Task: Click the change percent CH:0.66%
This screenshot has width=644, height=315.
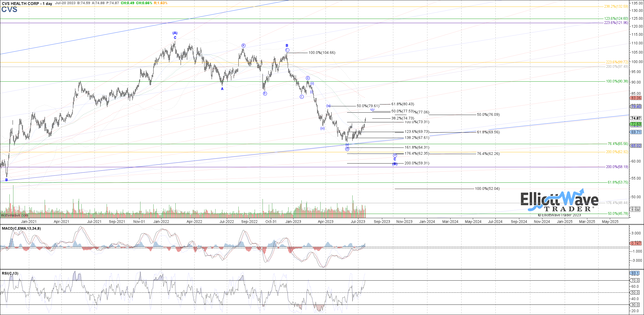Action: tap(144, 3)
